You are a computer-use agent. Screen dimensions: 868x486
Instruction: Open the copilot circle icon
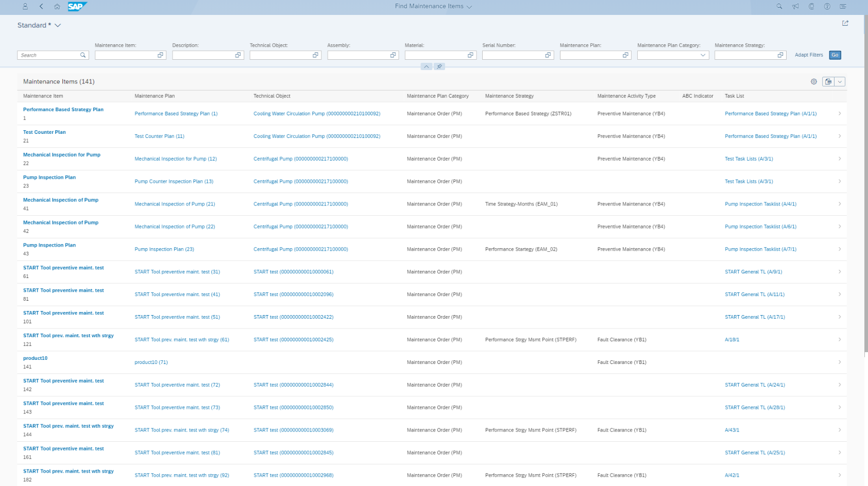[811, 6]
